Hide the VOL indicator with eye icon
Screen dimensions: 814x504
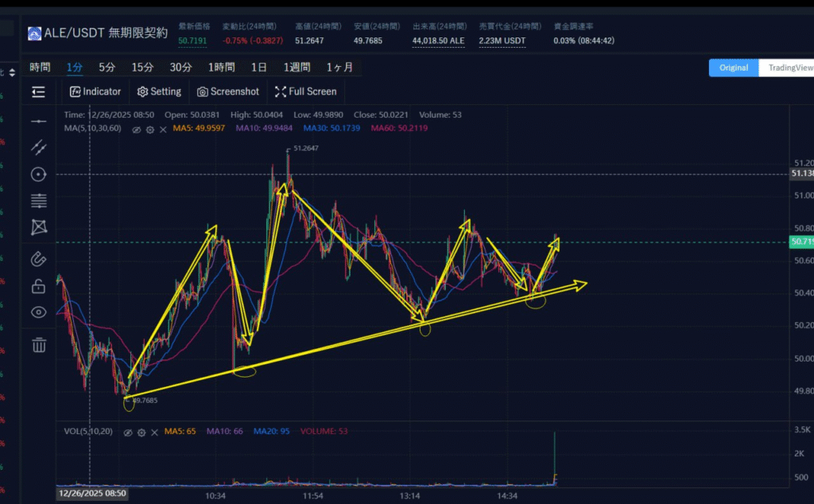[x=128, y=432]
